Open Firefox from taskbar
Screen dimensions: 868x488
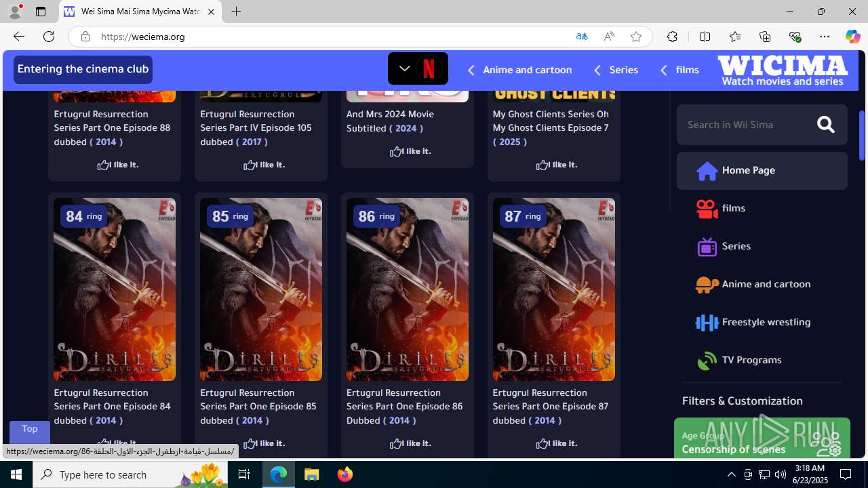(344, 474)
